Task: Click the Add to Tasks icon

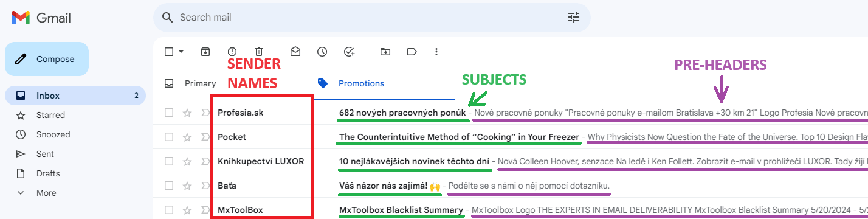Action: coord(349,52)
